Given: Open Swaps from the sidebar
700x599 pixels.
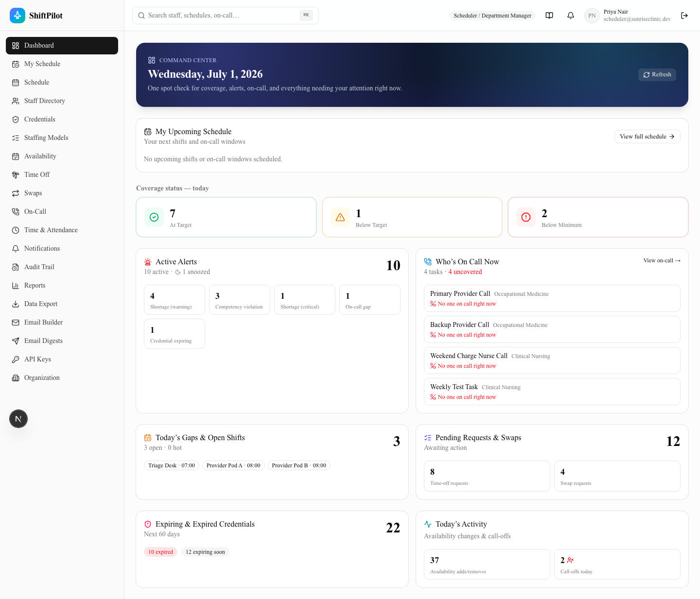Looking at the screenshot, I should (62, 193).
